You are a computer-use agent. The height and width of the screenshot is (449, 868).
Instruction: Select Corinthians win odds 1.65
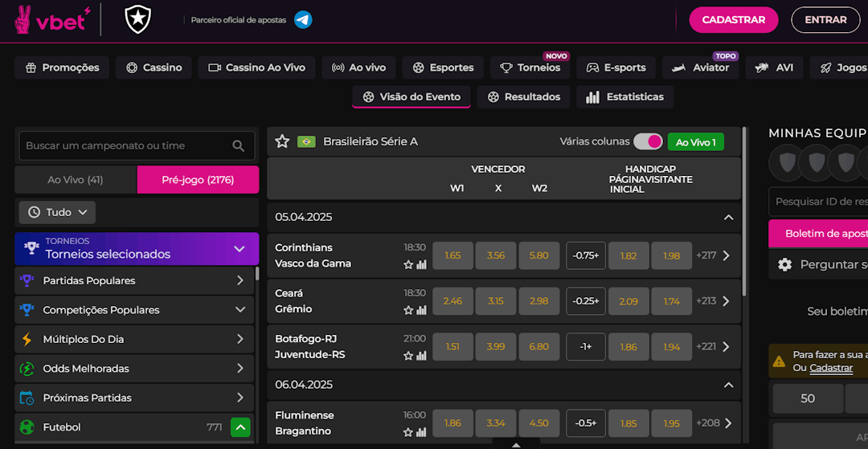(x=452, y=255)
